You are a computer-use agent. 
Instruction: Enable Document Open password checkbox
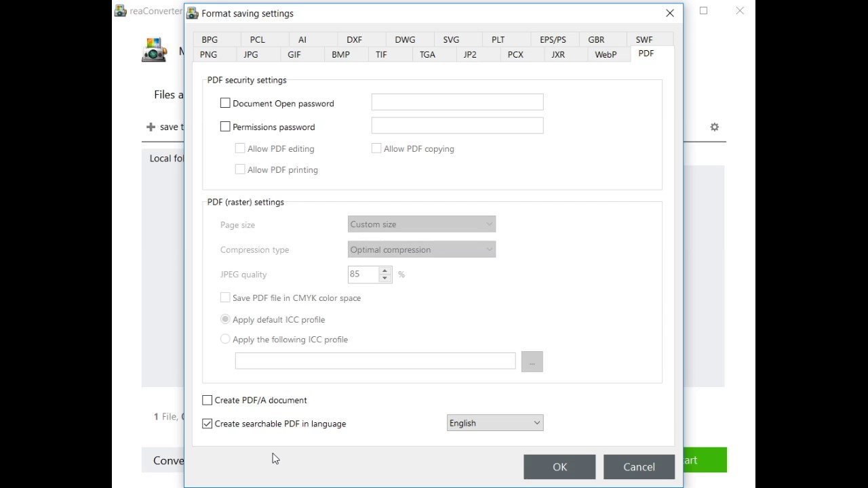tap(225, 103)
